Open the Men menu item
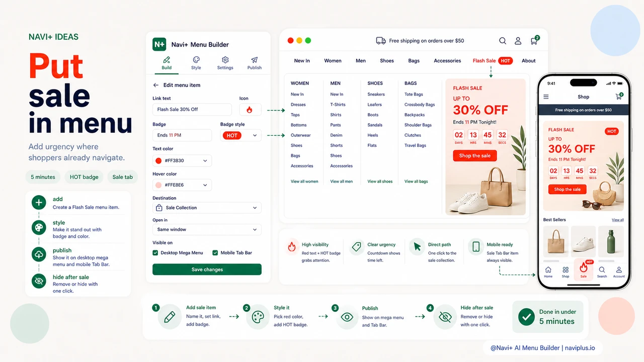 (361, 61)
